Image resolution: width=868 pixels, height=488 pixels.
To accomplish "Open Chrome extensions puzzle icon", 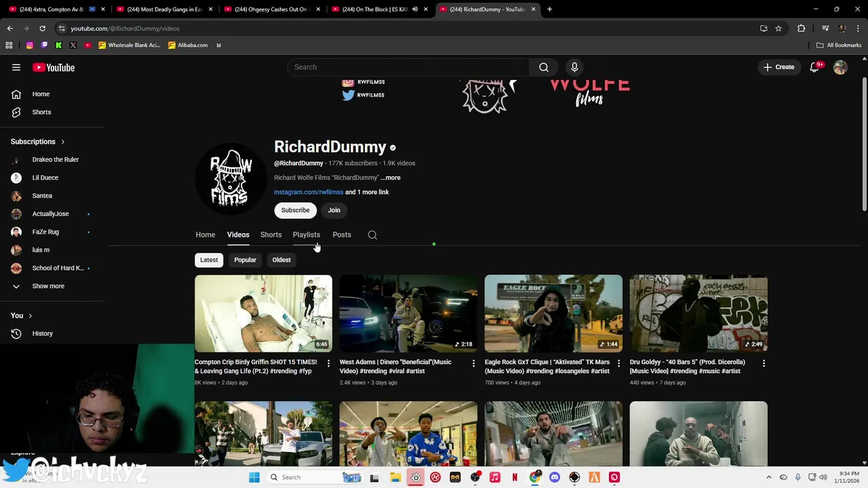I will (802, 28).
